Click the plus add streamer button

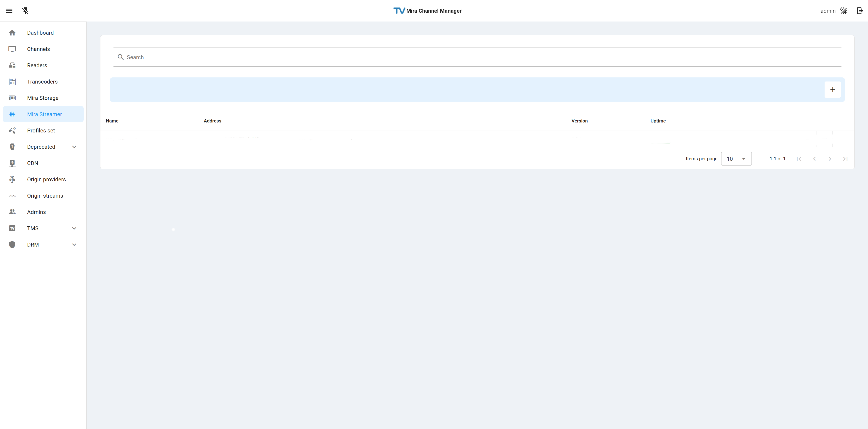832,90
